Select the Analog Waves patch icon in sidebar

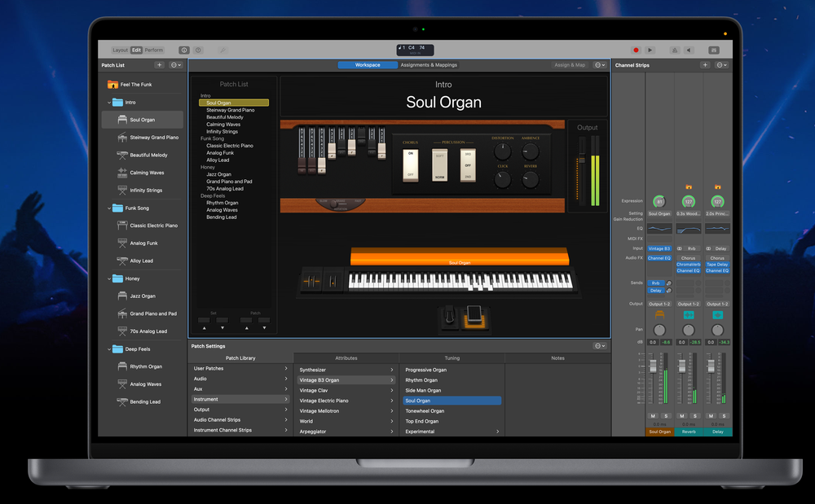pyautogui.click(x=122, y=384)
